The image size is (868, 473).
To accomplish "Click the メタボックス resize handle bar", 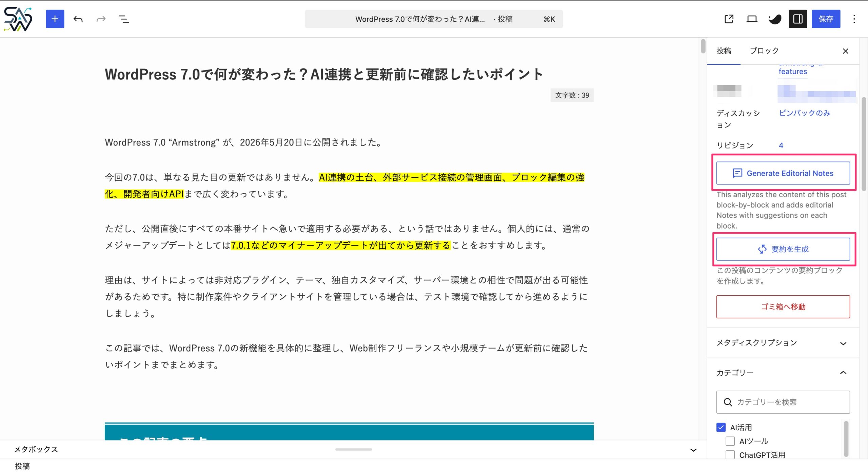I will coord(353,449).
